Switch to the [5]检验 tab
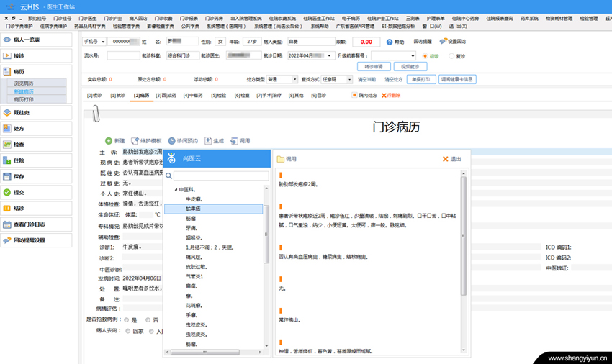This screenshot has width=612, height=364. pos(219,96)
